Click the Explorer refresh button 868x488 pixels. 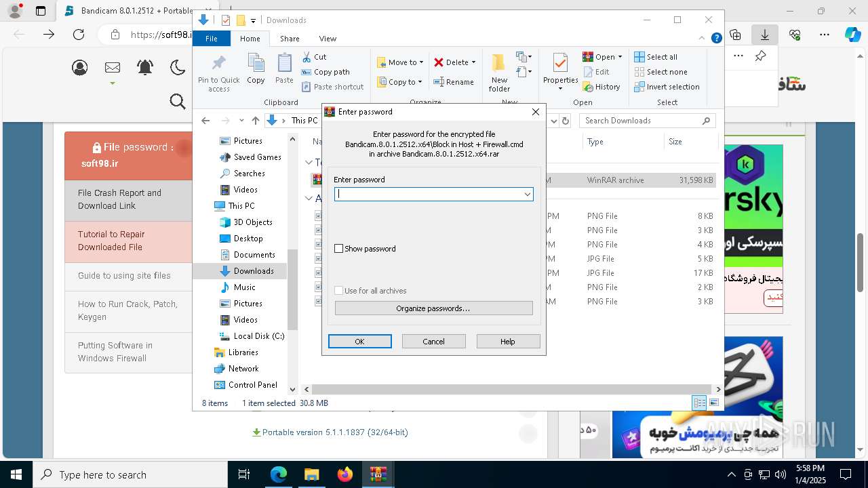(x=566, y=121)
